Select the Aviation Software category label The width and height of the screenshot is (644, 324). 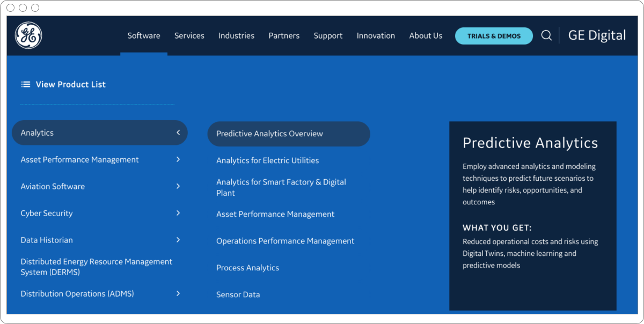click(x=53, y=186)
